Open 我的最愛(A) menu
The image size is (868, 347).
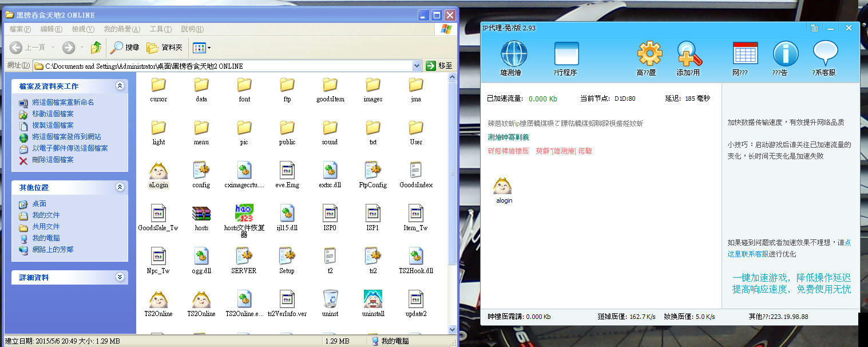coord(122,29)
